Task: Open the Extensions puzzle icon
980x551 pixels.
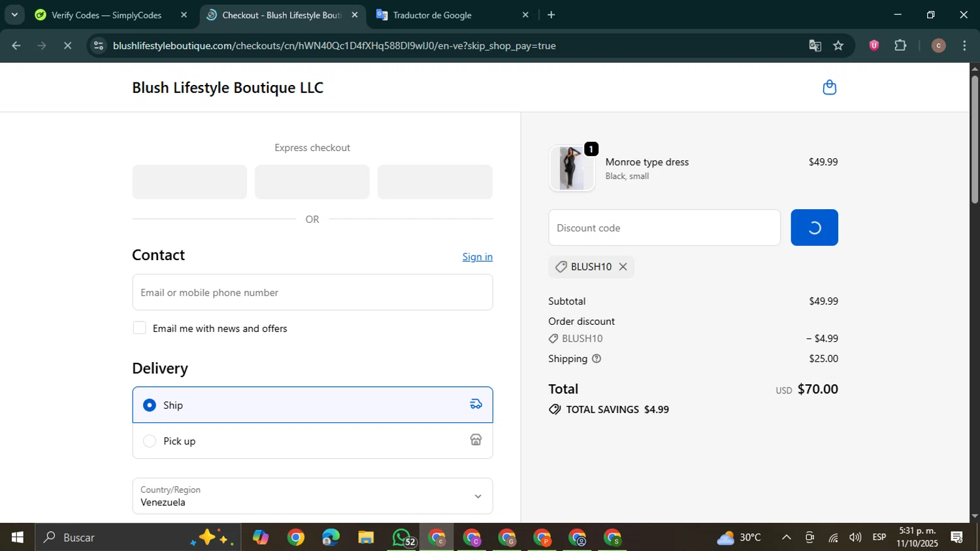Action: 900,46
